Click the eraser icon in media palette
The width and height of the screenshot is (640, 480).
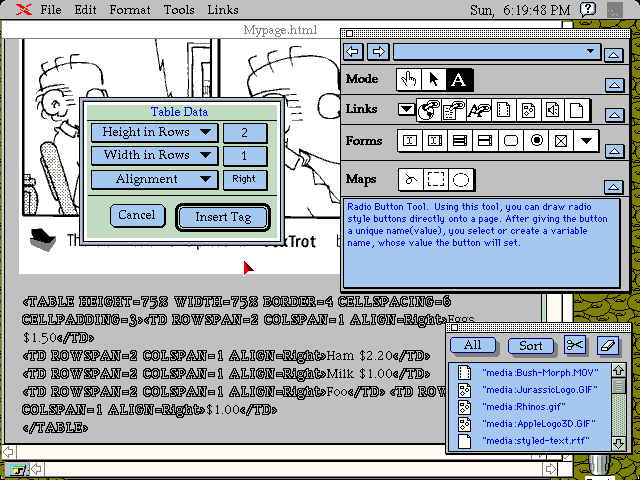[x=607, y=345]
